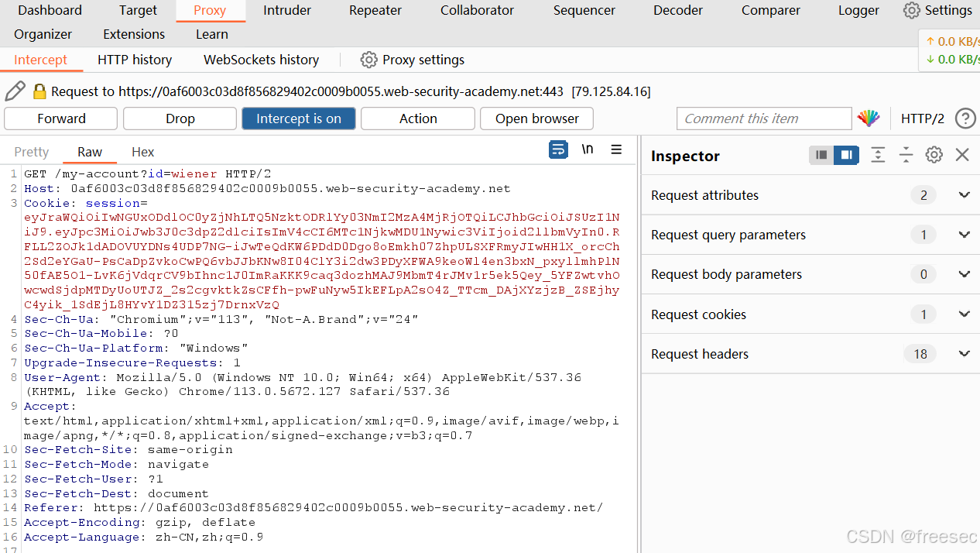
Task: Open the editor hamburger options menu
Action: (x=616, y=149)
